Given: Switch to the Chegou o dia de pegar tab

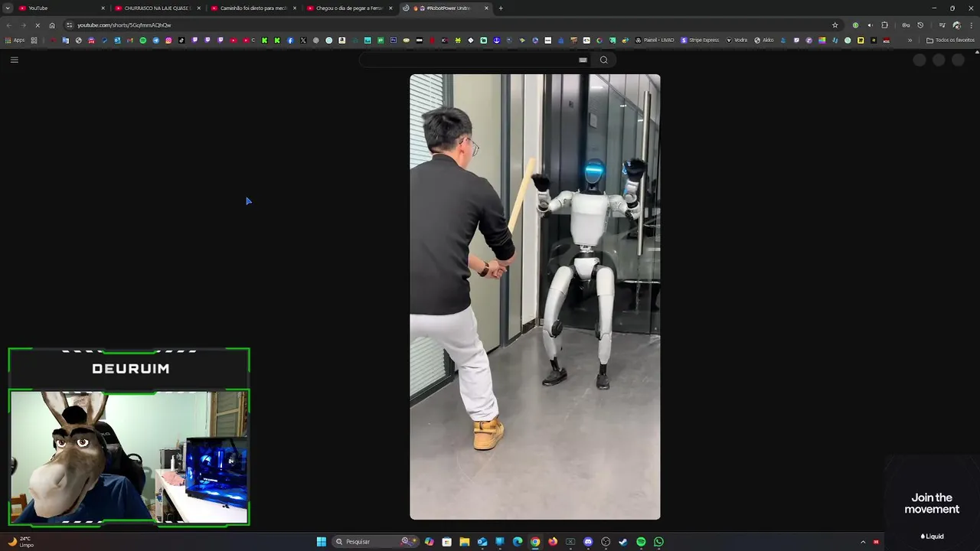Looking at the screenshot, I should (348, 8).
